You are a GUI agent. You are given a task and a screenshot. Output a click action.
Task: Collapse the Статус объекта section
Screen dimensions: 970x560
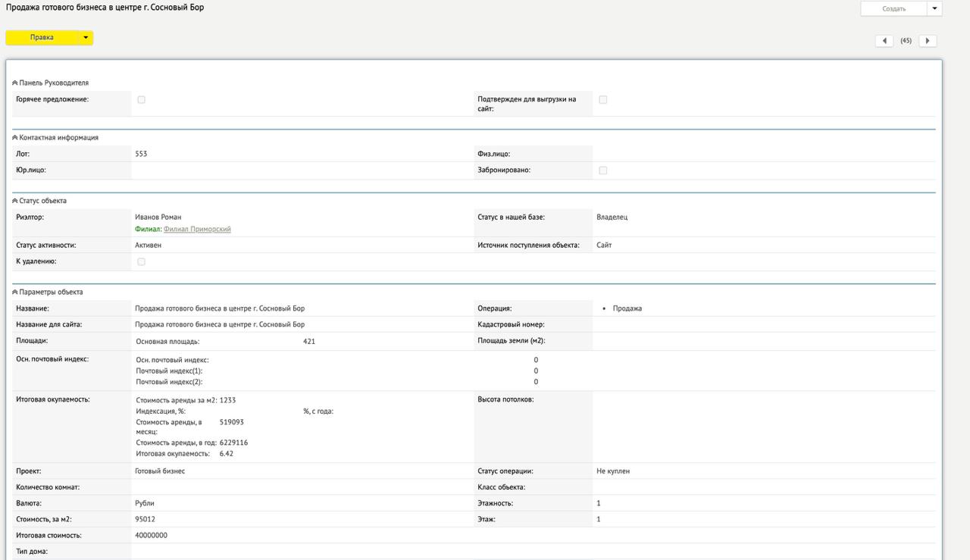coord(15,201)
